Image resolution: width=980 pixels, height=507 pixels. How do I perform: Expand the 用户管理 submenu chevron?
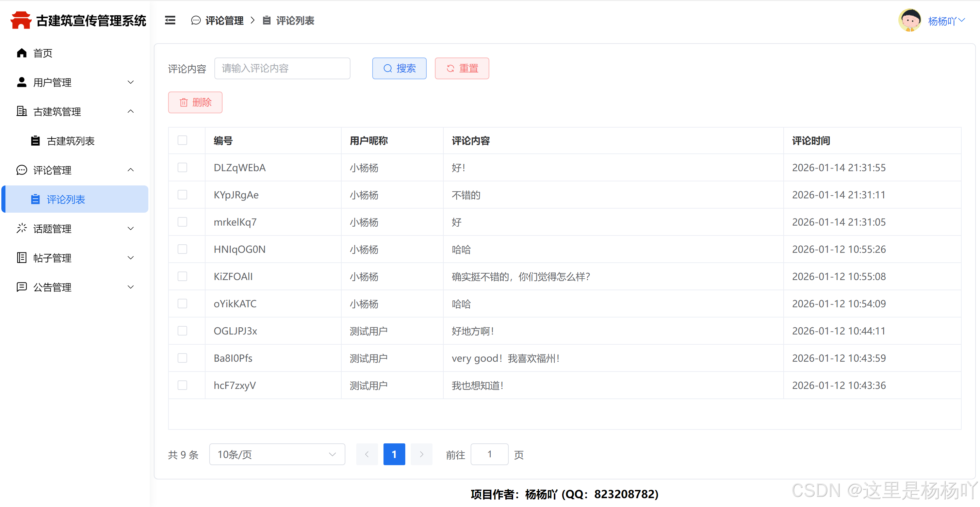pyautogui.click(x=130, y=82)
